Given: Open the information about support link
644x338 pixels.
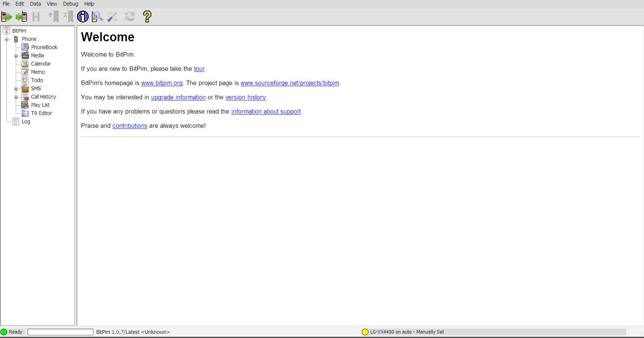Looking at the screenshot, I should pyautogui.click(x=266, y=112).
